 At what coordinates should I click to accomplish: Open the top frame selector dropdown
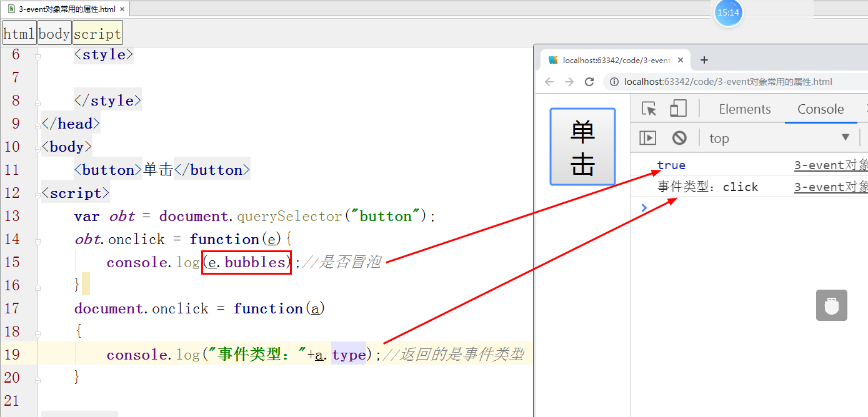[780, 137]
